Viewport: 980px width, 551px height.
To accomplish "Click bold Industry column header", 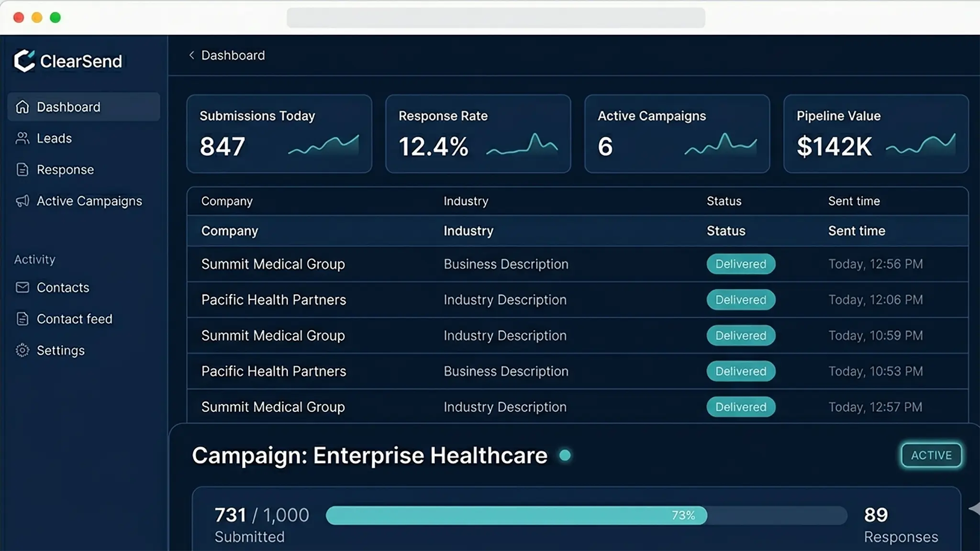I will click(468, 231).
